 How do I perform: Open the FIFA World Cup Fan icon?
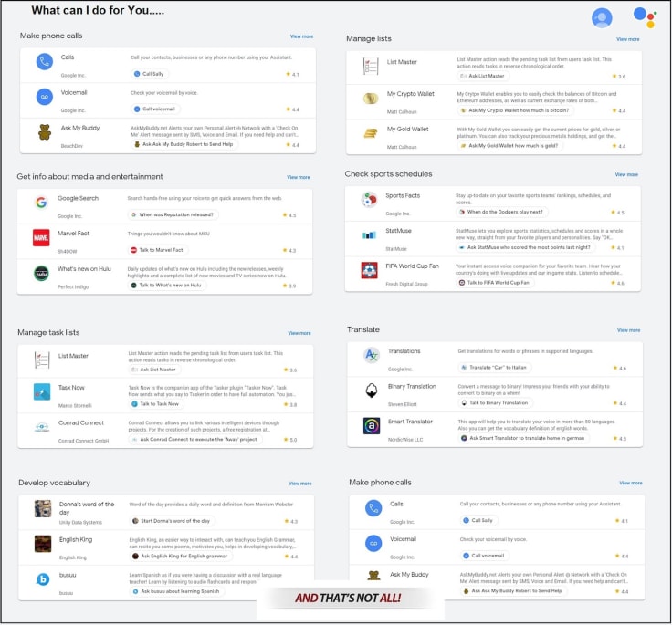369,270
